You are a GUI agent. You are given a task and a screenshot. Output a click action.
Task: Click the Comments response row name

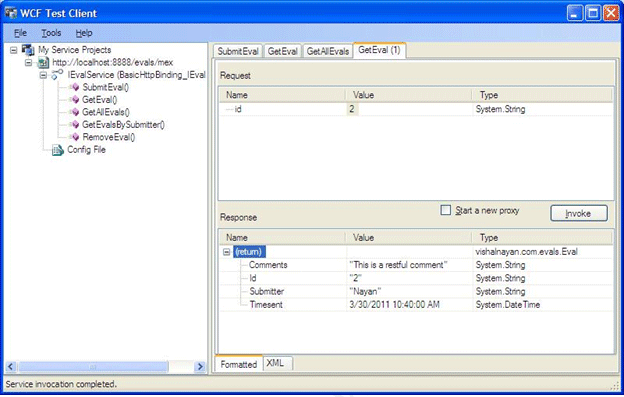coord(268,265)
